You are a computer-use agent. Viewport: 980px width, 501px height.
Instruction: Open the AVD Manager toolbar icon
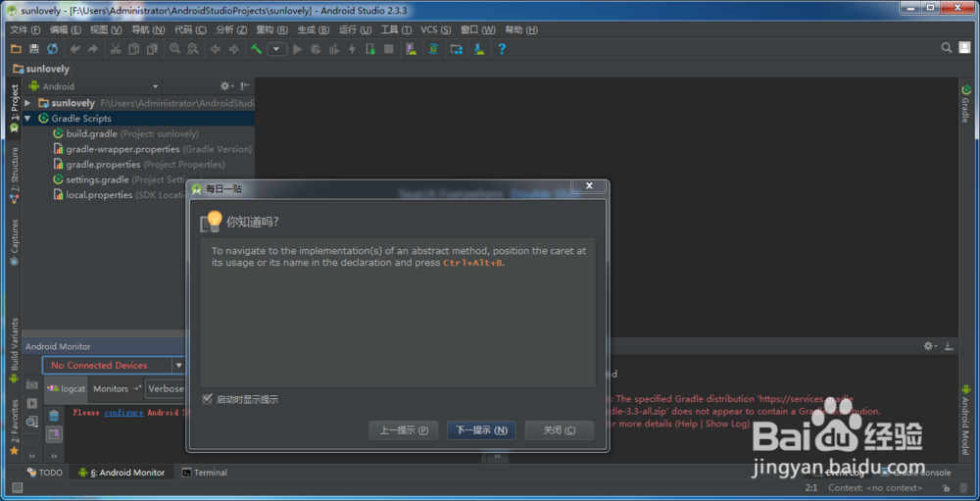tap(411, 49)
